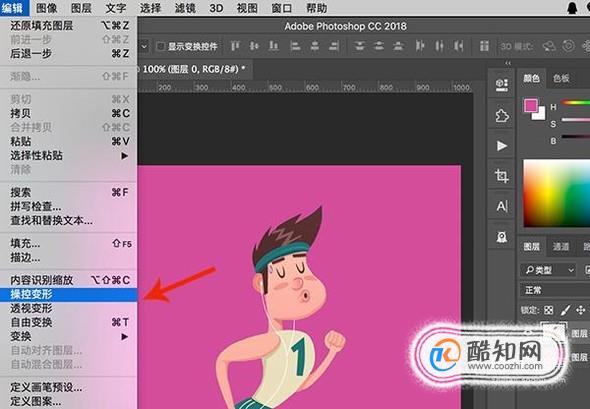
Task: Choose 填充... menu entry
Action: [x=68, y=243]
